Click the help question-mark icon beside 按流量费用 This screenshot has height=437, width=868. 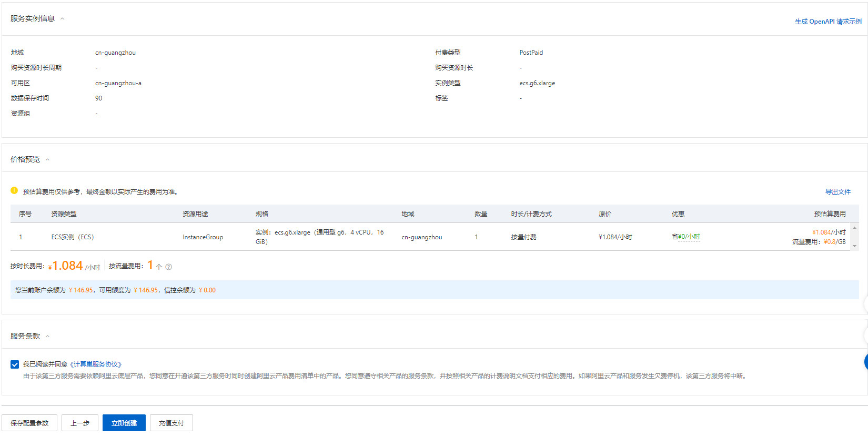168,267
